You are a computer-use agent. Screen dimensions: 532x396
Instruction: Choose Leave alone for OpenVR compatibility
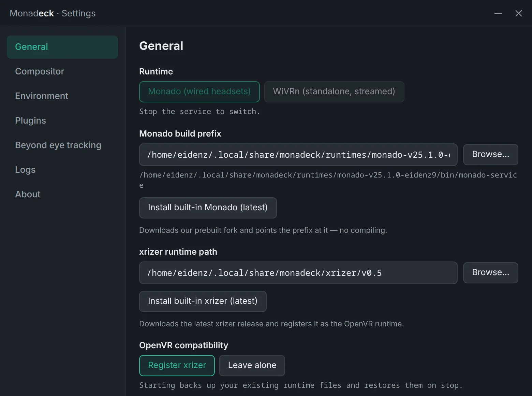click(x=252, y=366)
